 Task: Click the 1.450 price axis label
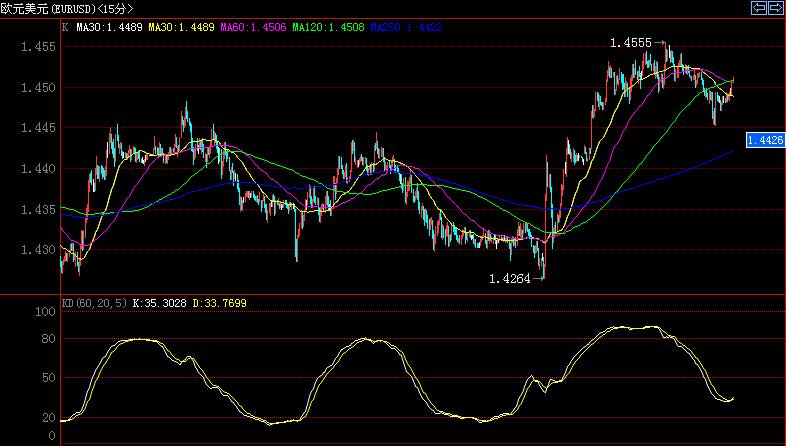coord(38,87)
